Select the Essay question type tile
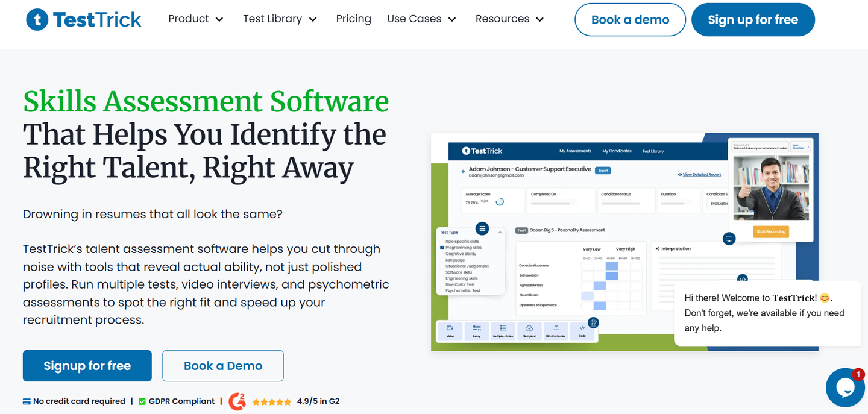Viewport: 868px width, 414px height. 477,331
